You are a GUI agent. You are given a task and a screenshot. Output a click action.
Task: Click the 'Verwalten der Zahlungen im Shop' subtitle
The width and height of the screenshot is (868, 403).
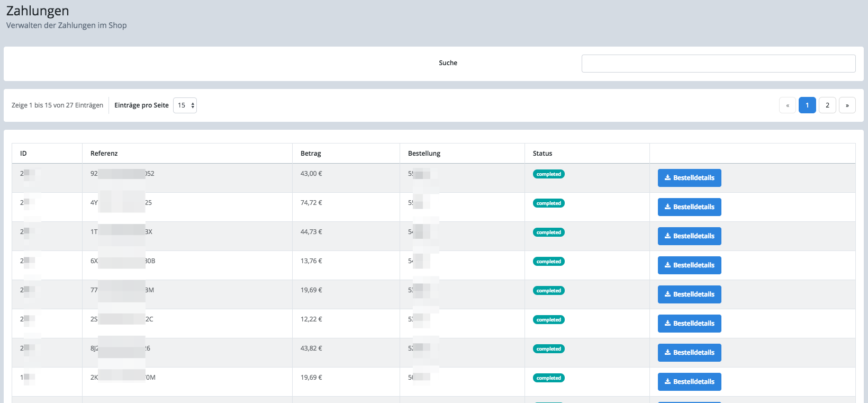click(66, 25)
